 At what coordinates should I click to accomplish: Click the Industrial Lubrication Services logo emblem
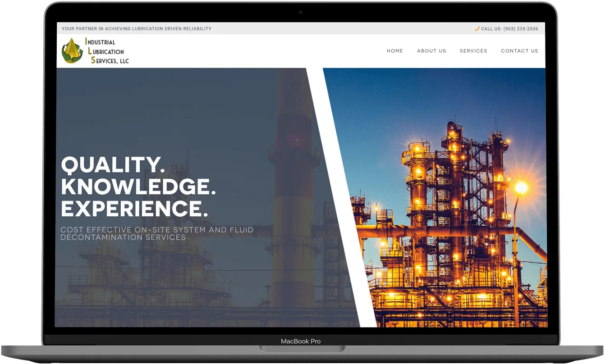(72, 51)
